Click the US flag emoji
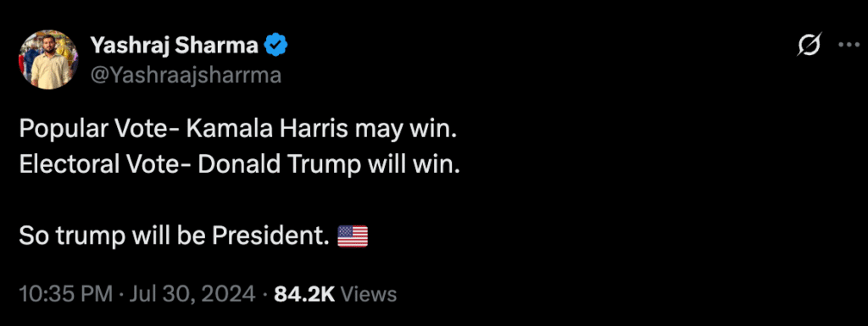The width and height of the screenshot is (868, 326). [x=353, y=236]
